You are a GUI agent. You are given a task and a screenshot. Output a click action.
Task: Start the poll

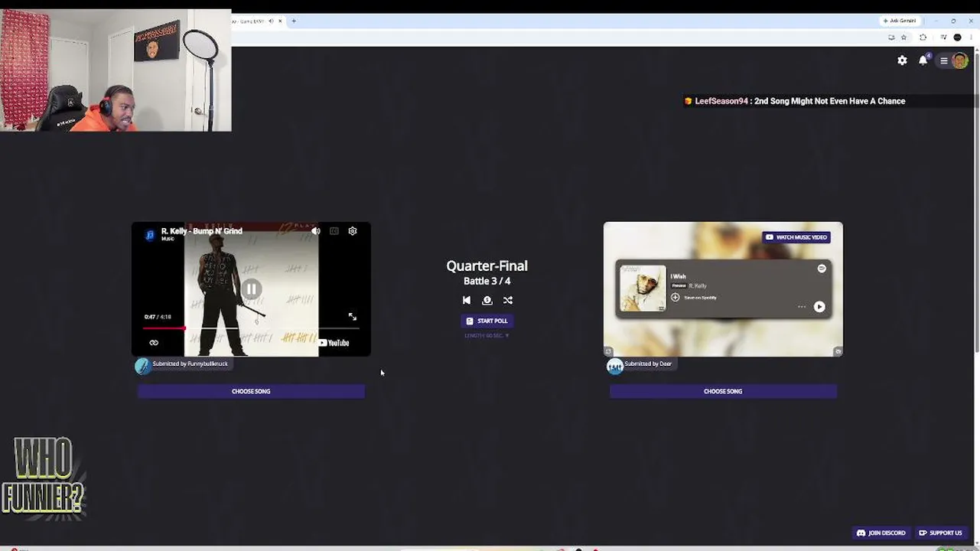pyautogui.click(x=487, y=321)
